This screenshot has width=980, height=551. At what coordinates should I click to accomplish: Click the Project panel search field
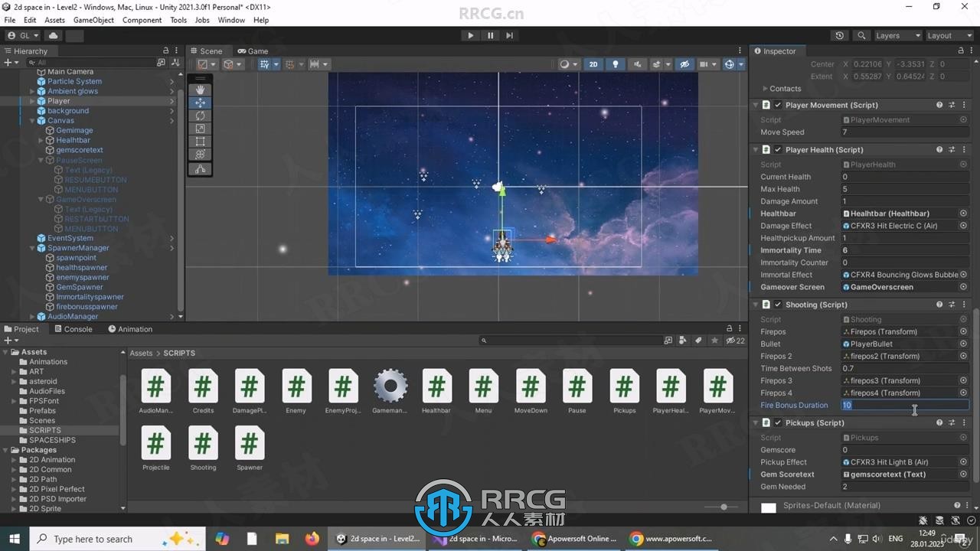tap(570, 341)
